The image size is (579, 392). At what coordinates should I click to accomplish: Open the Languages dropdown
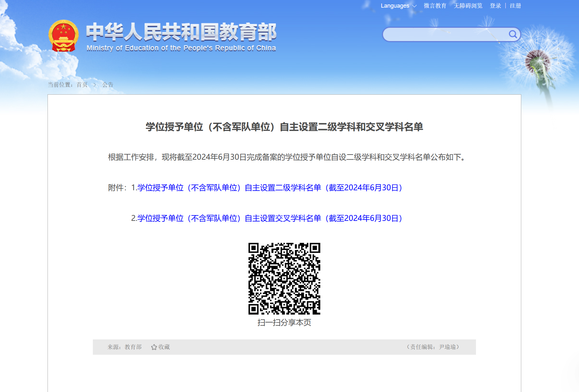click(398, 6)
